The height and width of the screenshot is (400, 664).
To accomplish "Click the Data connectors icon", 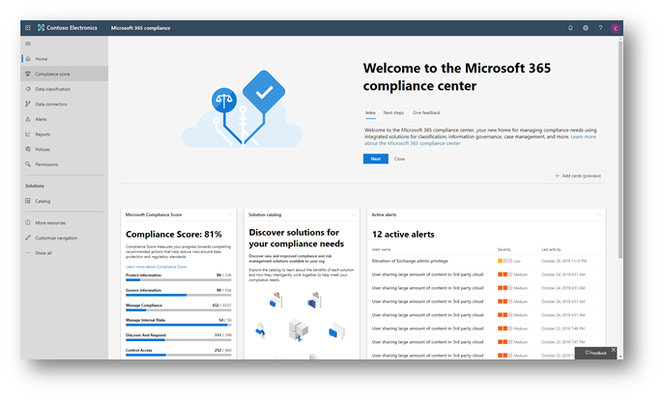I will coord(28,104).
